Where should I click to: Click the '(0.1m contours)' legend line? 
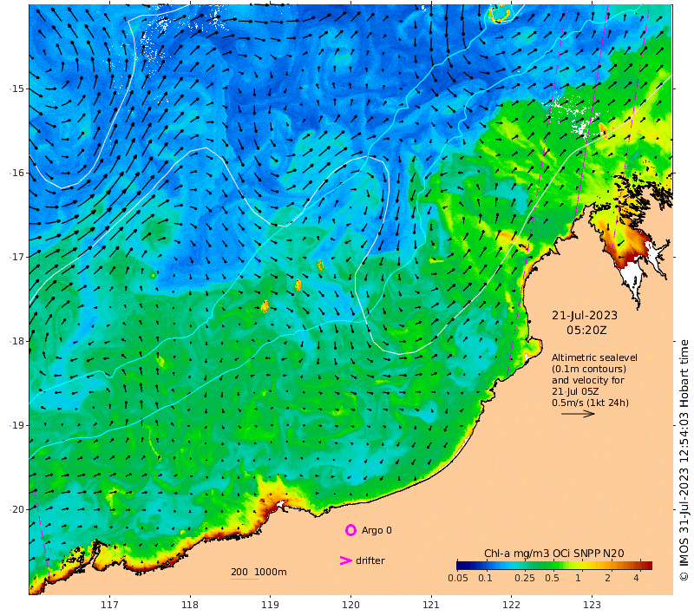[x=589, y=369]
